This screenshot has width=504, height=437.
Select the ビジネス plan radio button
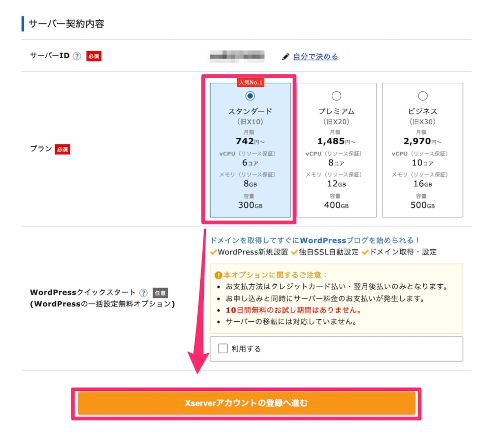(423, 96)
